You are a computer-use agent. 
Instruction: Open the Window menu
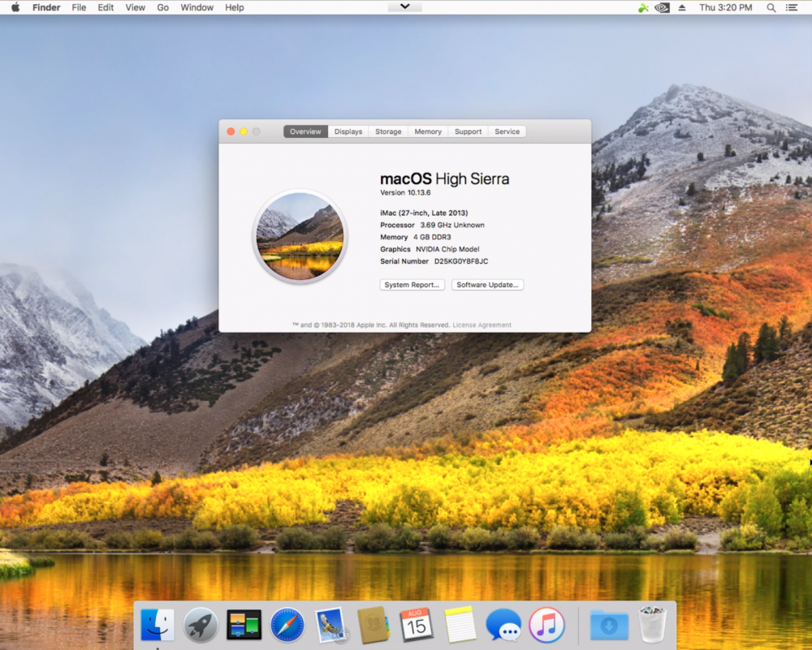click(197, 8)
